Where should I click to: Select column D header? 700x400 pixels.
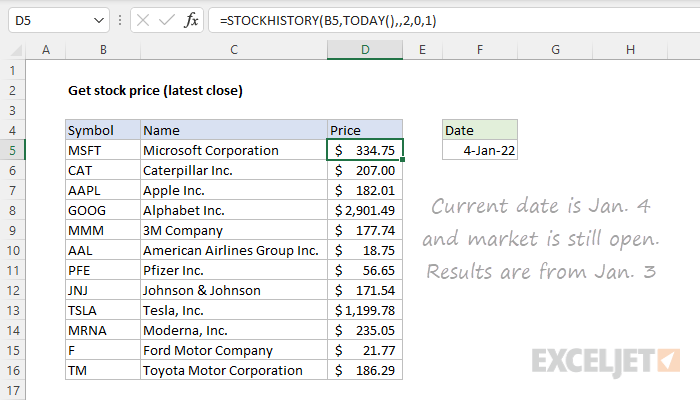pyautogui.click(x=365, y=50)
